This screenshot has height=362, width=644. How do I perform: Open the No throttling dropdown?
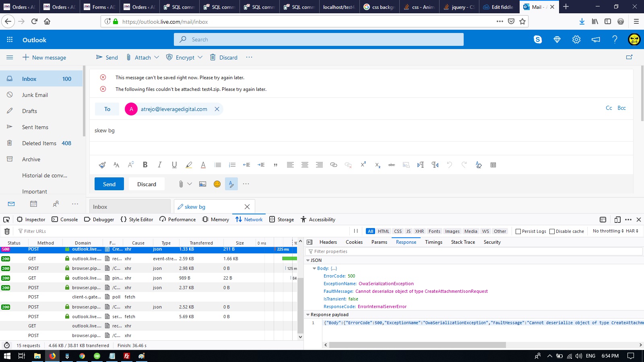[x=608, y=231]
